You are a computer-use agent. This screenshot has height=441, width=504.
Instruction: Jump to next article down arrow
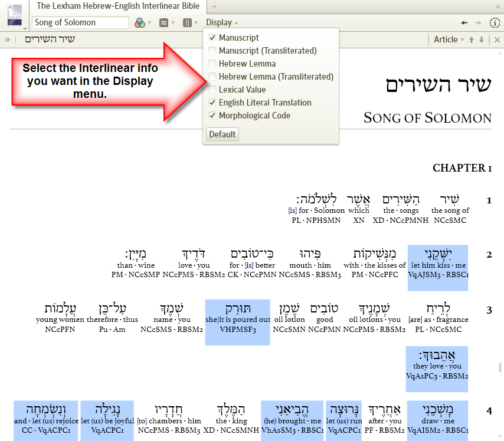482,40
